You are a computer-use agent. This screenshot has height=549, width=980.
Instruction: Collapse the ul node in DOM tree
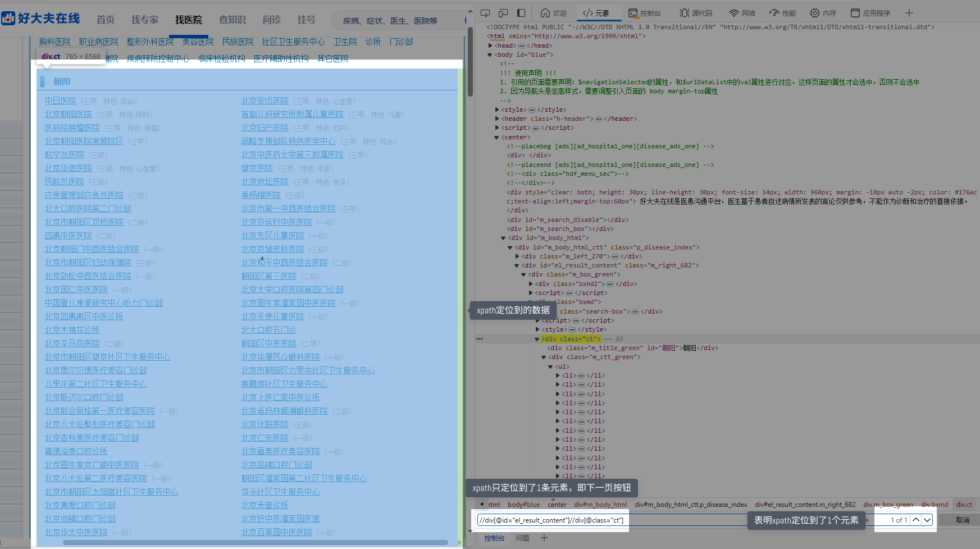(551, 366)
